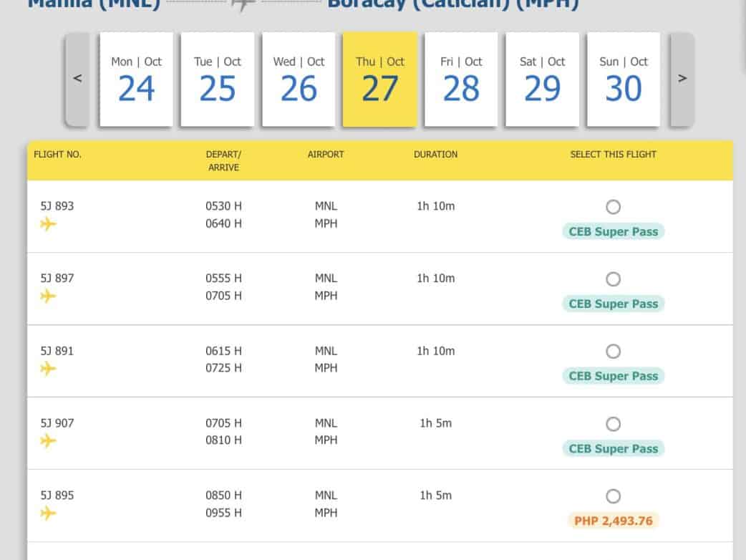Click the plane icon under flight 5J 895

pyautogui.click(x=48, y=513)
